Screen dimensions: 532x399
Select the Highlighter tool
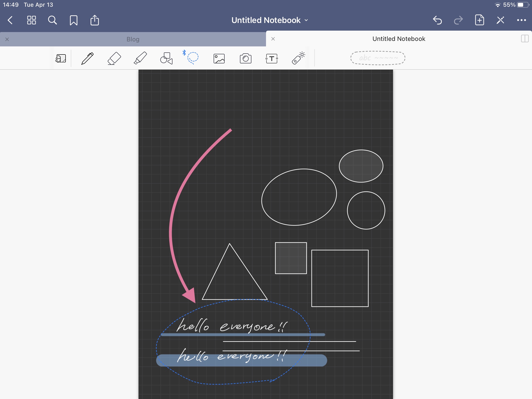140,58
